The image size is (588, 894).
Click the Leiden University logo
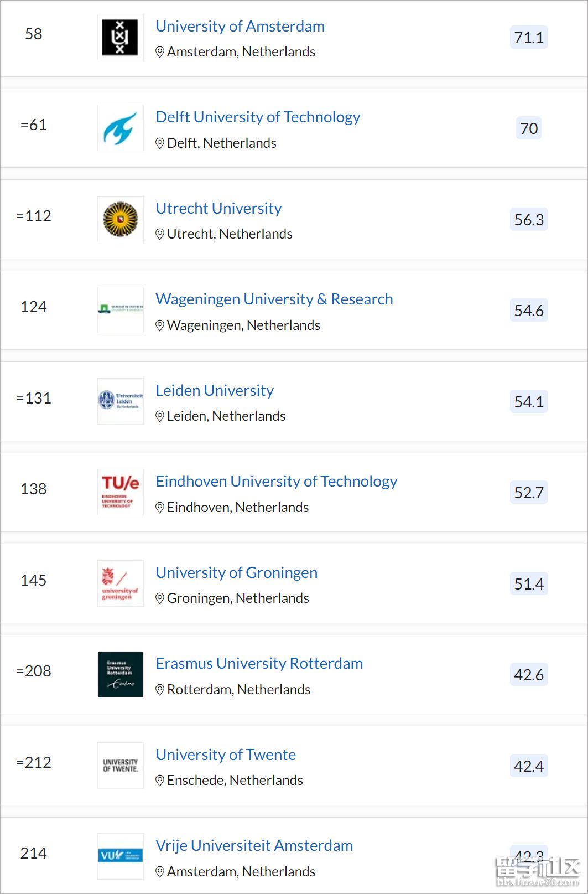click(120, 401)
